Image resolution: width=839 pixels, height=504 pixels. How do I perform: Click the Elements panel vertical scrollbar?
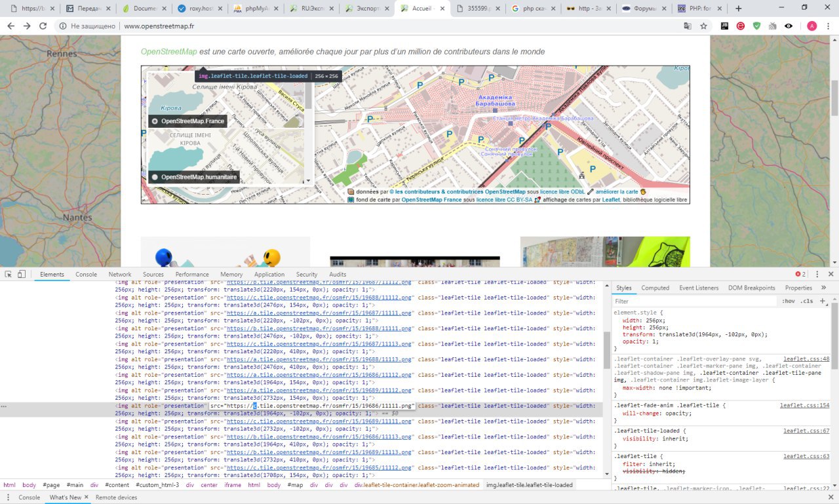[607, 350]
